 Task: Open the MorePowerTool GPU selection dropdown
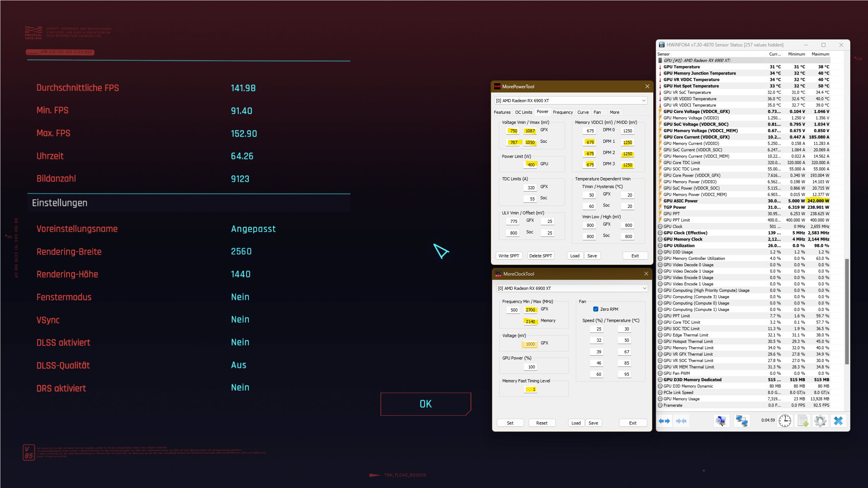[x=644, y=101]
